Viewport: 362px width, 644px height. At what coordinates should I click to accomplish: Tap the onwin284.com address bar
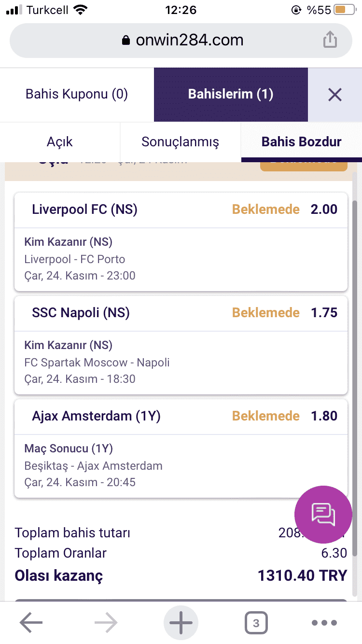tap(181, 40)
